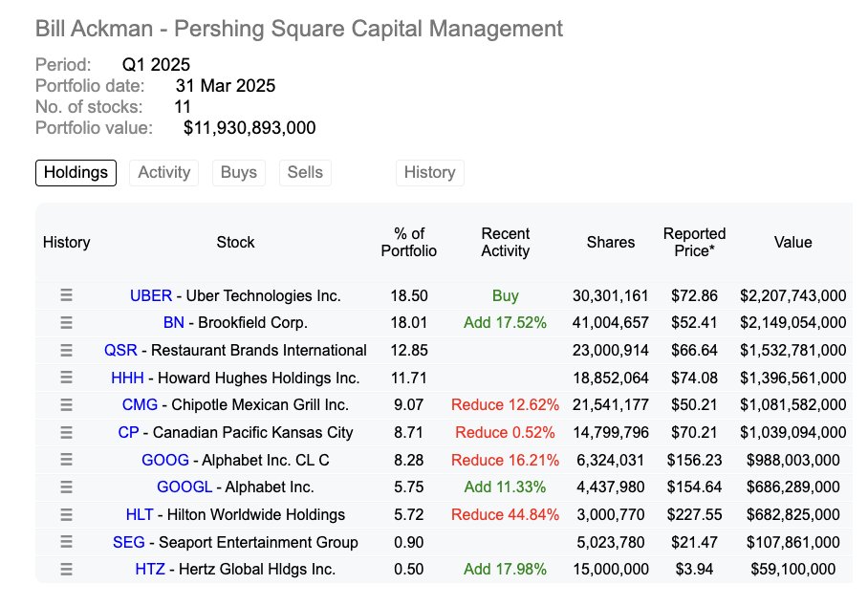Click Add 17.98% activity for Hertz
Screen dimensions: 868x606
(x=505, y=570)
